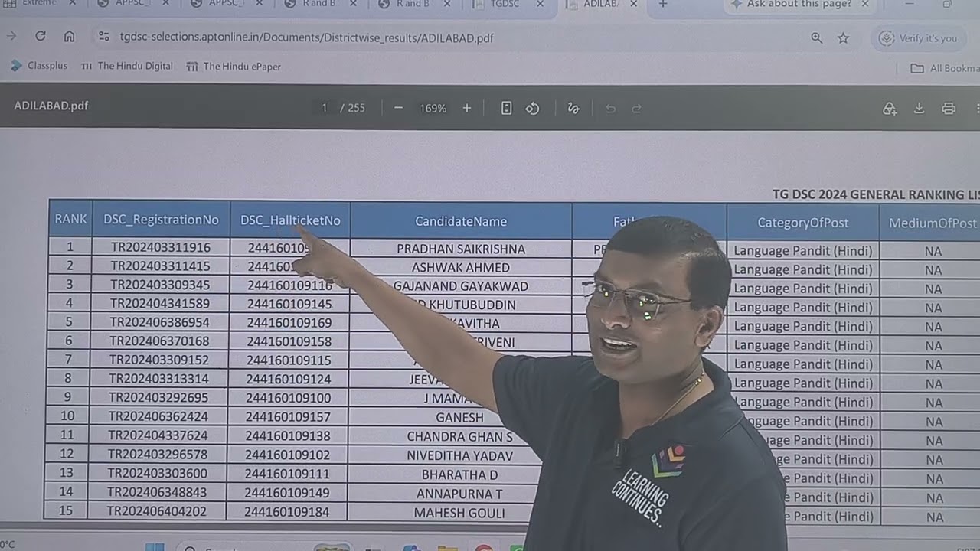The image size is (980, 551).
Task: Select the CategoryOfPost column header
Action: point(802,223)
